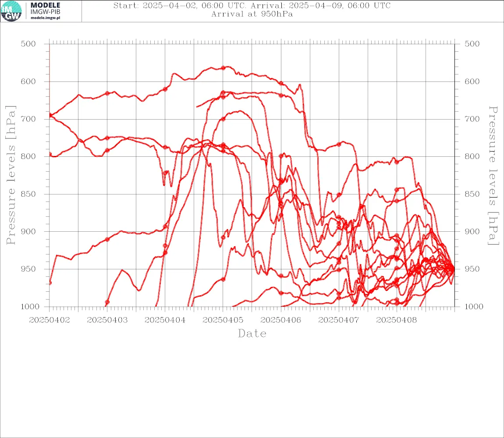This screenshot has width=504, height=438.
Task: Click the left axis 950 label
Action: click(28, 269)
